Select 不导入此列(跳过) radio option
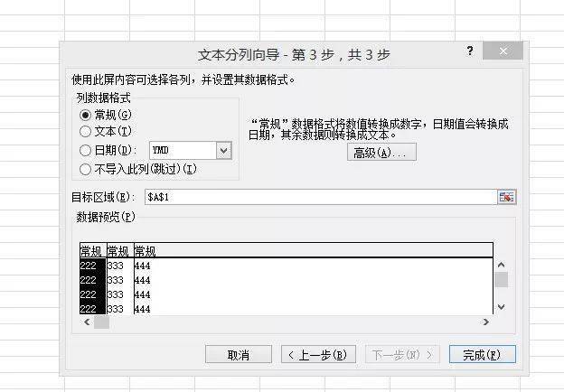This screenshot has height=392, width=564. (86, 168)
